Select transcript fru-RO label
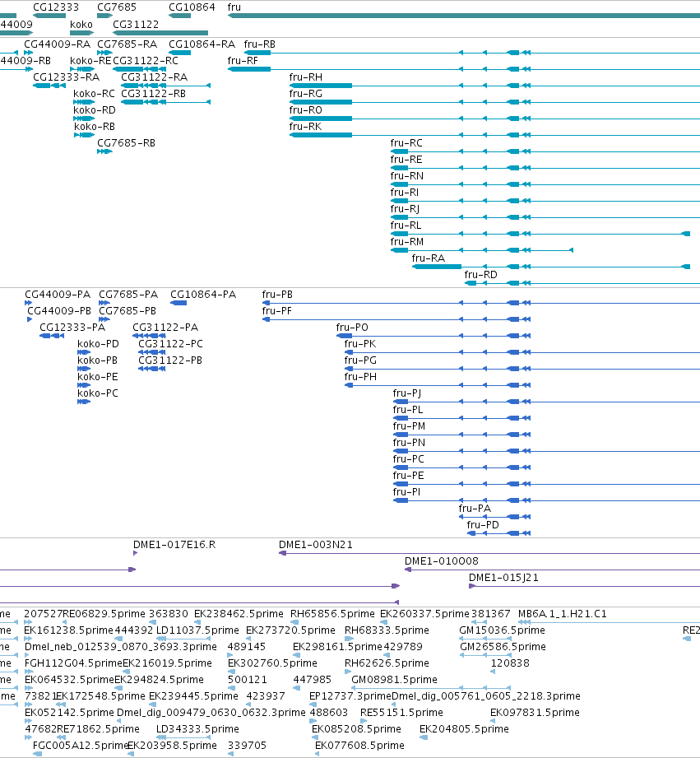The image size is (700, 758). tap(306, 109)
